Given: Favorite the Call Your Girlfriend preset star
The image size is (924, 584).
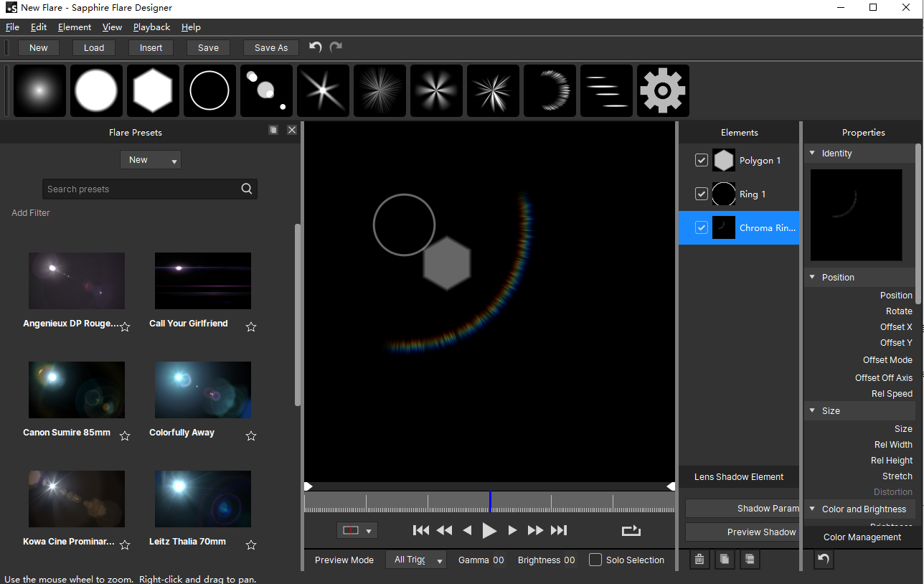Looking at the screenshot, I should 251,327.
